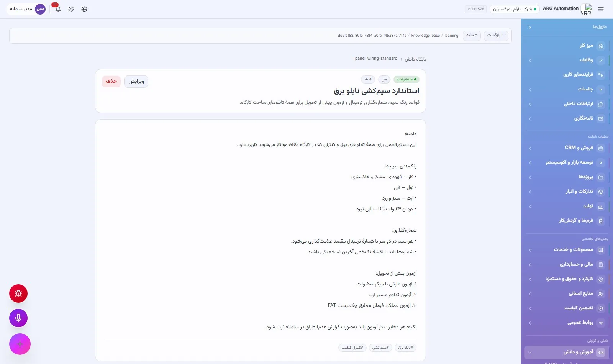The image size is (613, 364).
Task: Click the خانه home breadcrumb button
Action: coord(472,35)
